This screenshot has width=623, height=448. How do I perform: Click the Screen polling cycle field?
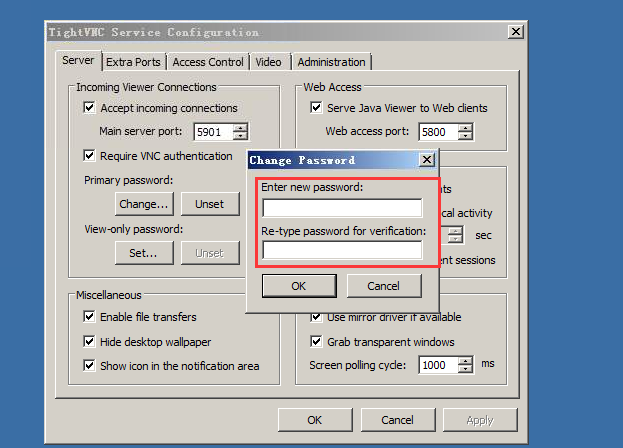(438, 365)
